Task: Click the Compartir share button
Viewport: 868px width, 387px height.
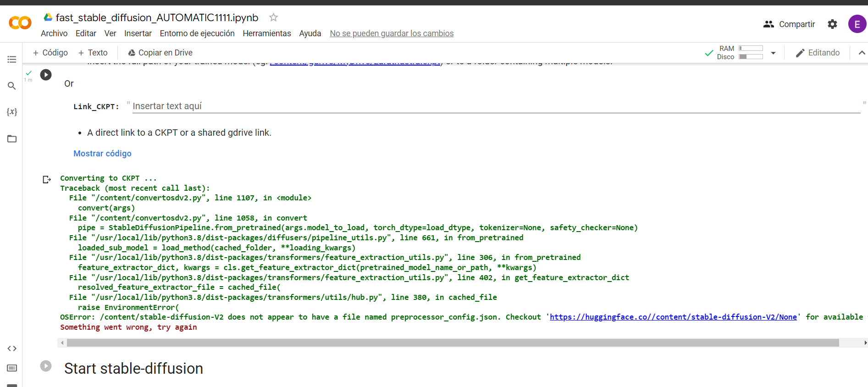Action: coord(789,24)
